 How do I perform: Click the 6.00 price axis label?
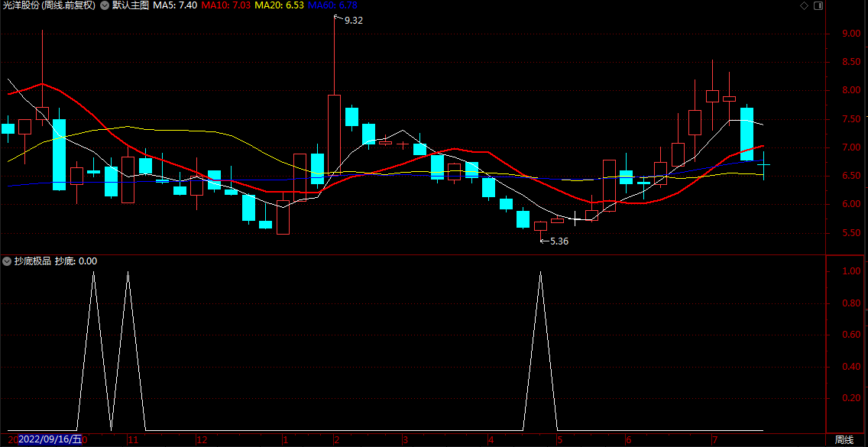pyautogui.click(x=851, y=204)
